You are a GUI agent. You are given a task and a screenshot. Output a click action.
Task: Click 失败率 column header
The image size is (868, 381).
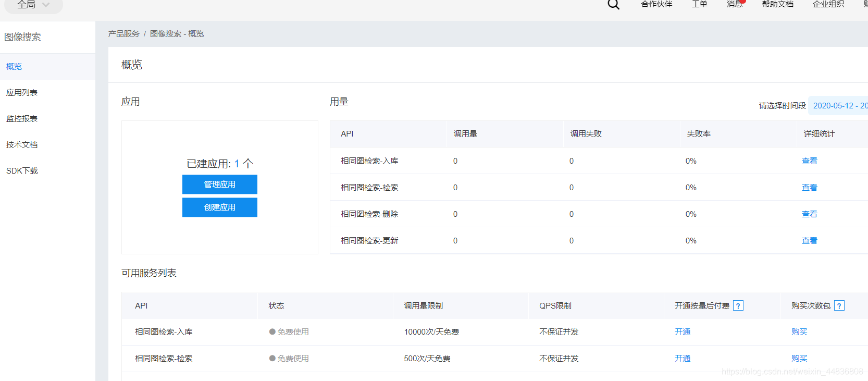[x=699, y=134]
